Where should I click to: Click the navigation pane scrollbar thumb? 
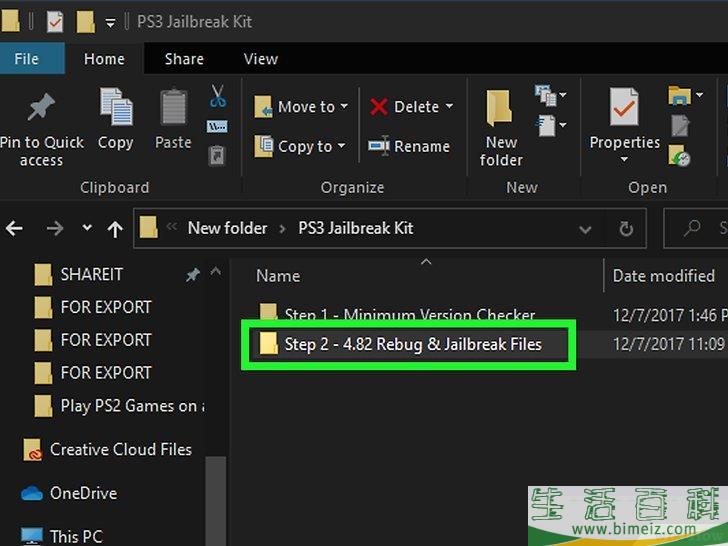click(215, 500)
